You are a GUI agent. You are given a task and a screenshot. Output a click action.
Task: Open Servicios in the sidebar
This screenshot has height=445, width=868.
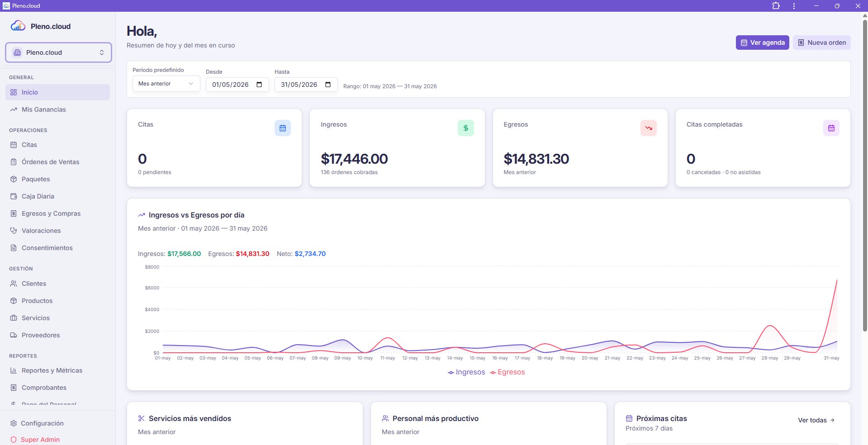point(57,318)
